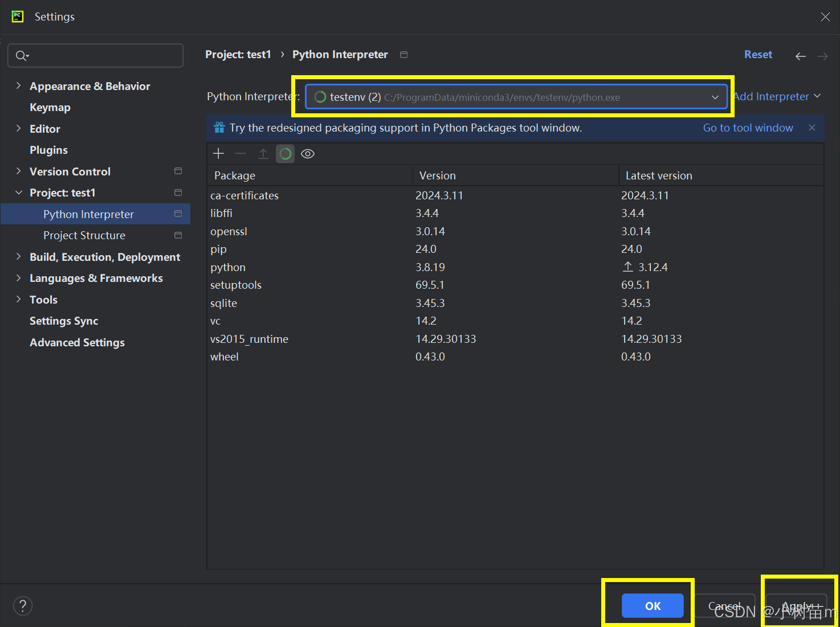
Task: Click the Cancel button
Action: 724,606
